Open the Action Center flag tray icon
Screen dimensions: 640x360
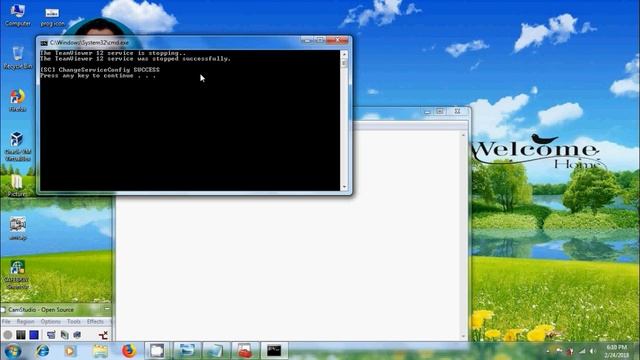(559, 351)
